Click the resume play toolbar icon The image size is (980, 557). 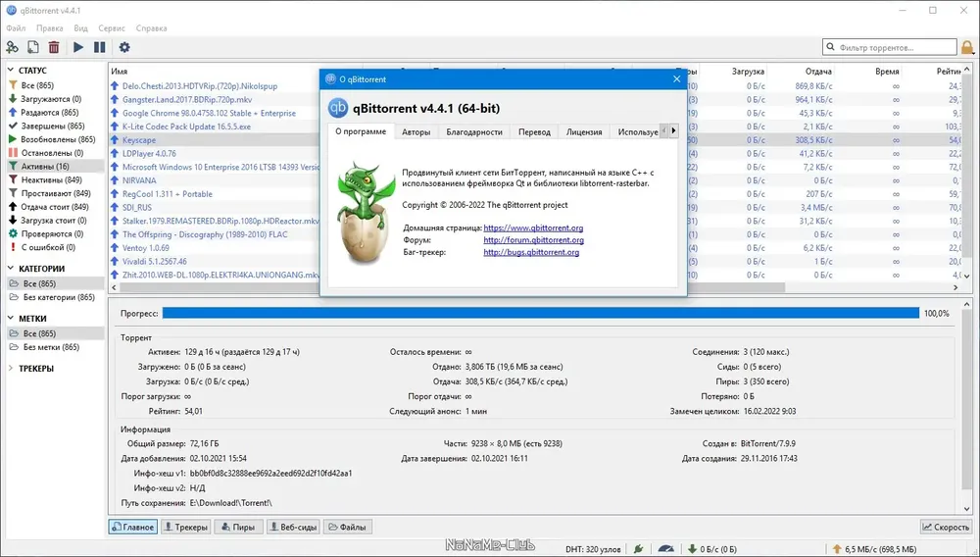pyautogui.click(x=78, y=47)
